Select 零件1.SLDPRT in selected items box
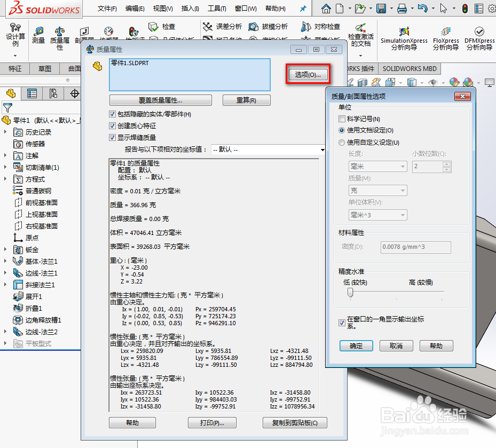The height and width of the screenshot is (448, 496). (x=130, y=63)
